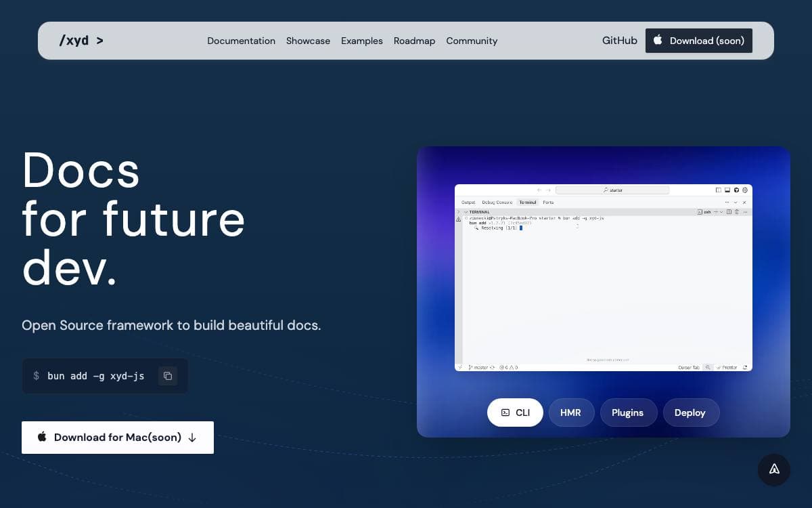This screenshot has width=812, height=508.
Task: Click the terminal icon on the CLI pill
Action: (x=505, y=412)
